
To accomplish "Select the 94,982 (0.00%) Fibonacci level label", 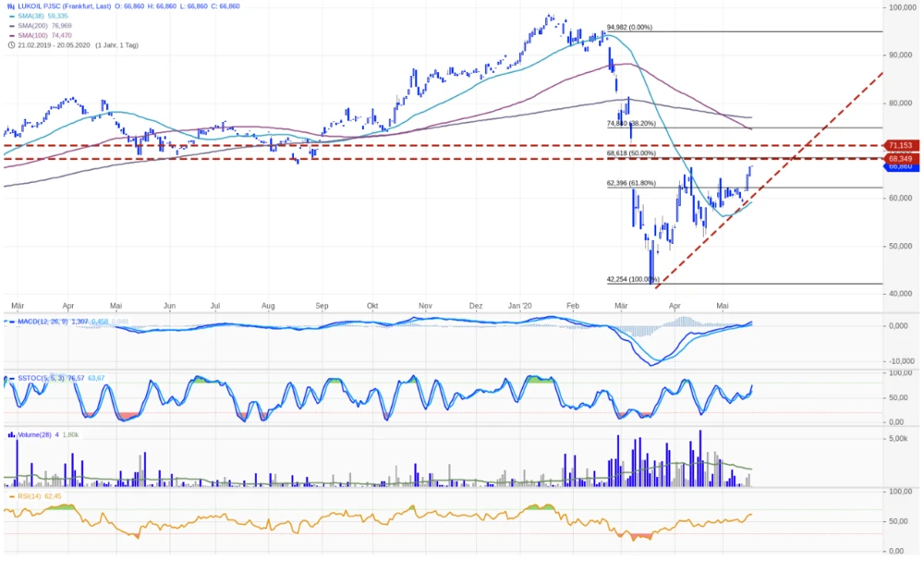I will pos(629,28).
